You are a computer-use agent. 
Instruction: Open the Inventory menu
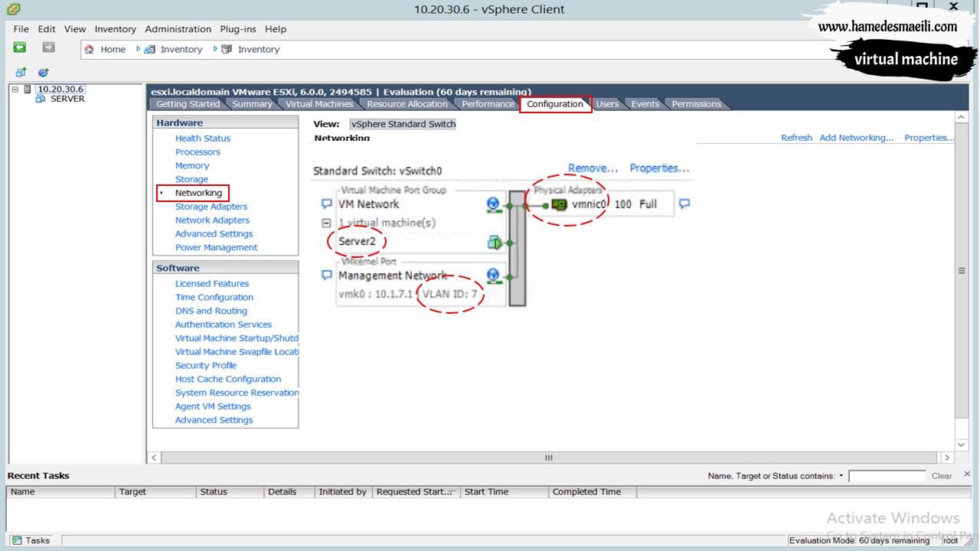(x=116, y=29)
